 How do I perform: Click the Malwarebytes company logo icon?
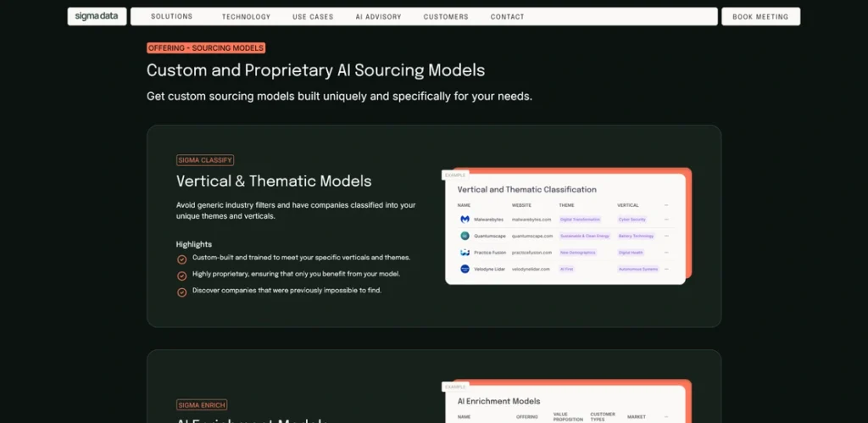465,220
